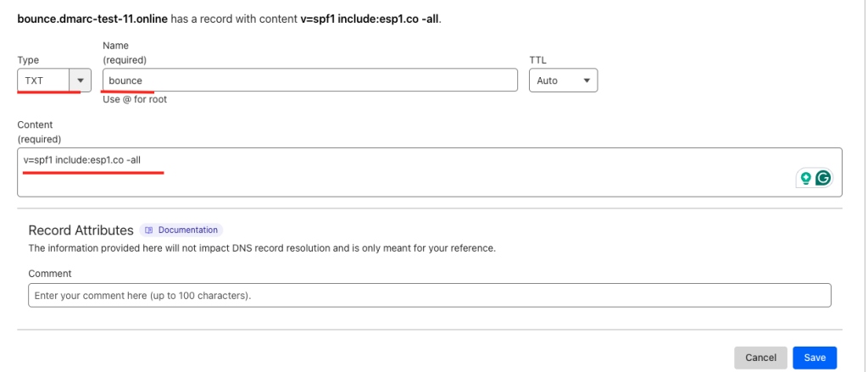Screen dimensions: 868x372
Task: Click the green lightbulb suggestions icon
Action: [806, 178]
